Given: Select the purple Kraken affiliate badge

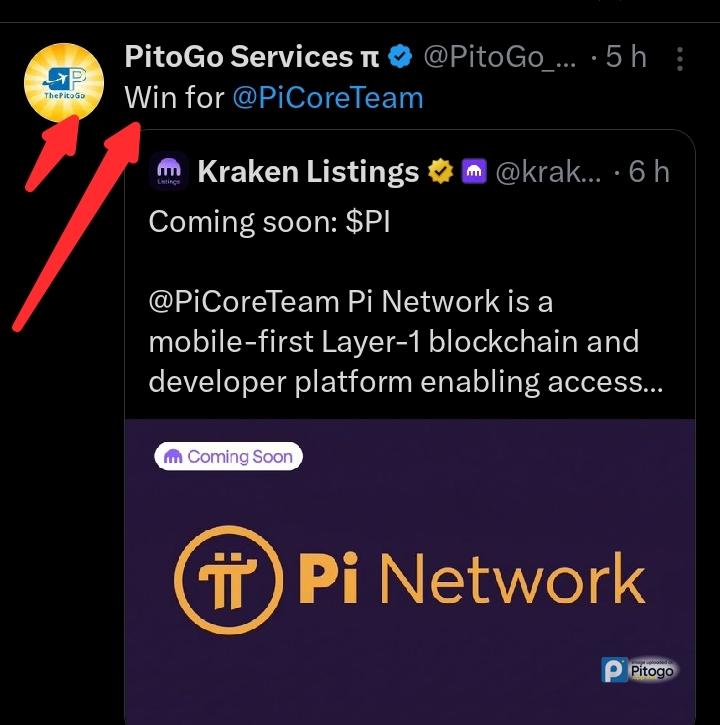Looking at the screenshot, I should tap(475, 173).
